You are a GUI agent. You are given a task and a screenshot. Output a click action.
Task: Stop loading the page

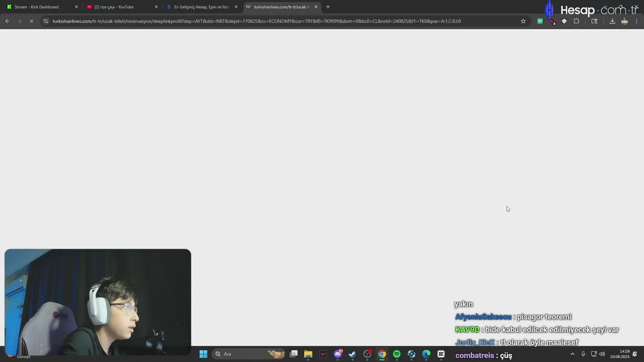(31, 21)
